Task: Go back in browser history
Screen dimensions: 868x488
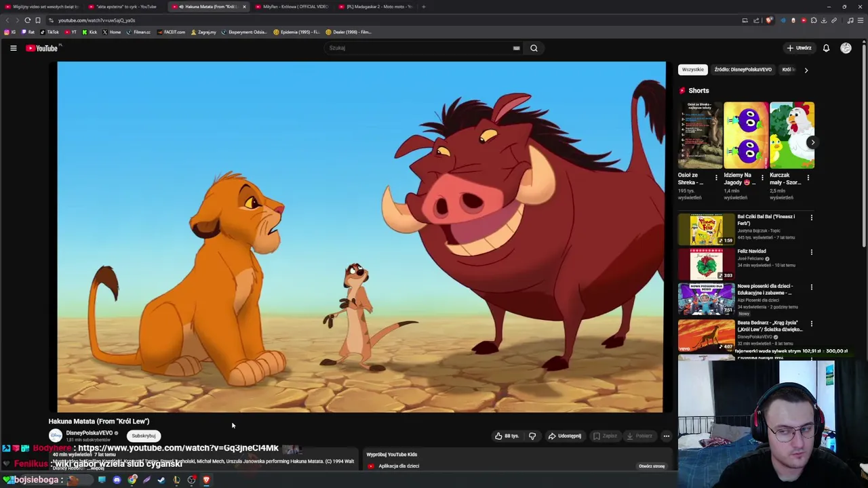Action: (x=7, y=20)
